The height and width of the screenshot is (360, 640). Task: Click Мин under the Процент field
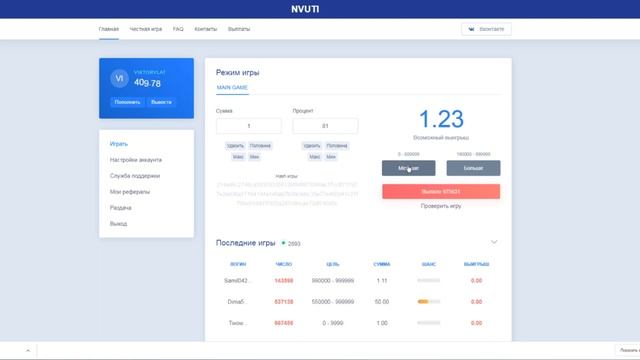point(331,157)
